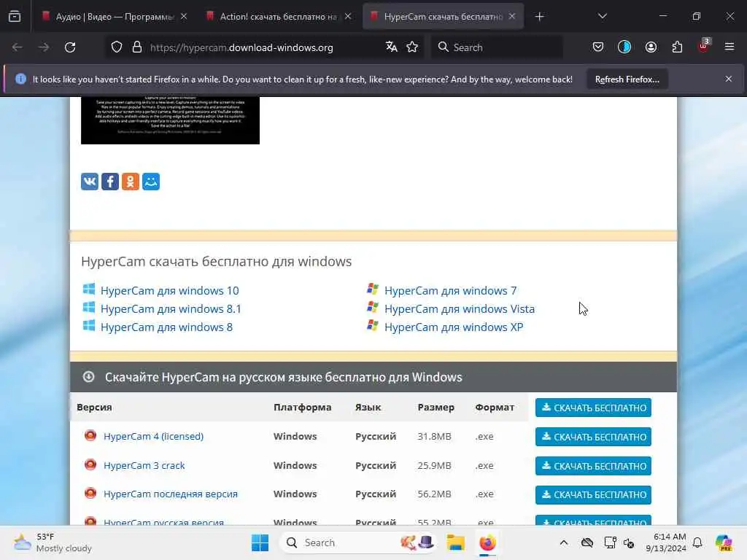The width and height of the screenshot is (747, 560).
Task: Go back with the back arrow
Action: pyautogui.click(x=18, y=47)
